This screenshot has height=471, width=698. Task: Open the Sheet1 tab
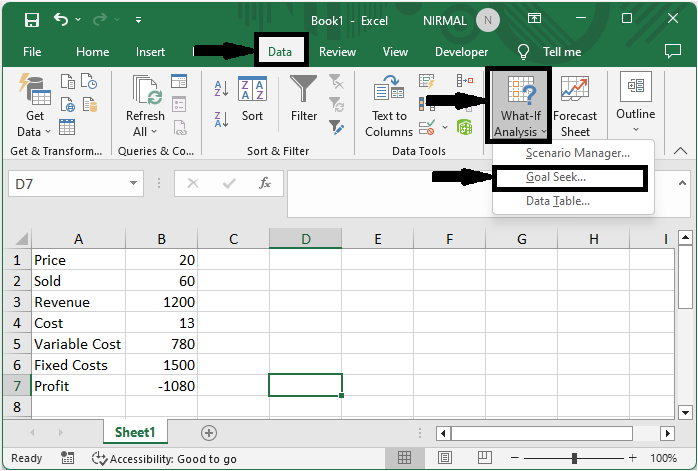coord(135,432)
